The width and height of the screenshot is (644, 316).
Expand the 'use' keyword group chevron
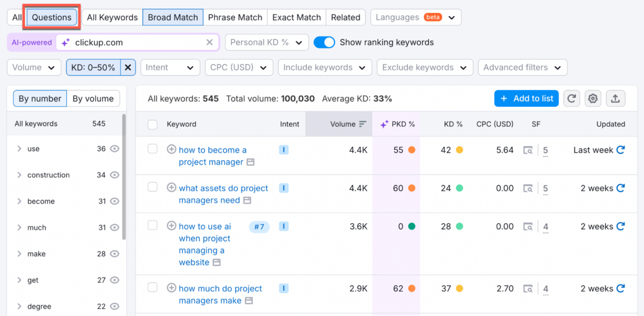point(19,149)
